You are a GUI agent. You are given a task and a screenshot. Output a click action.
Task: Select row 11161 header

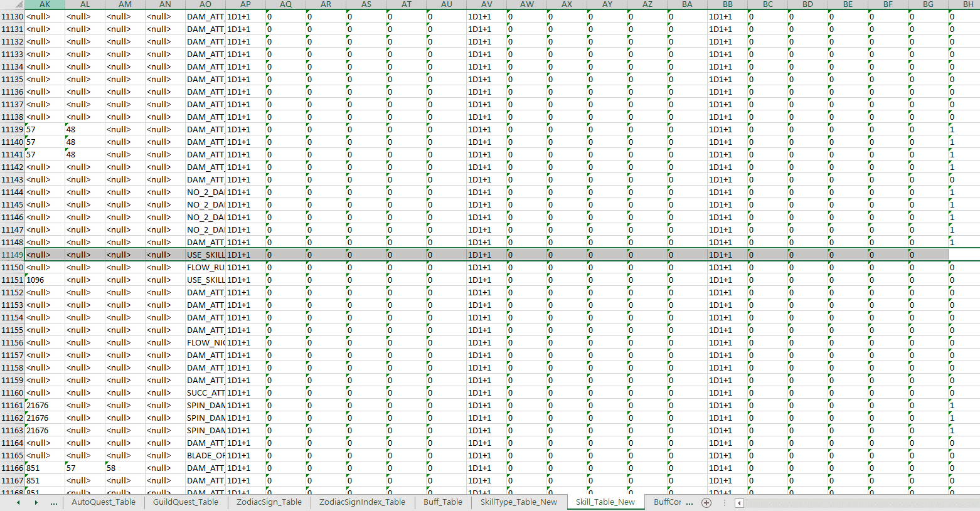click(12, 406)
